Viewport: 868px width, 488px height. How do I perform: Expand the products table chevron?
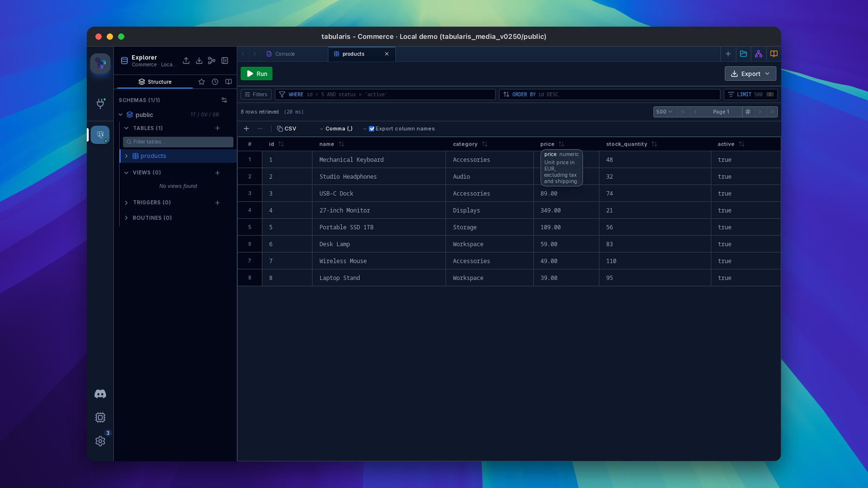(127, 156)
